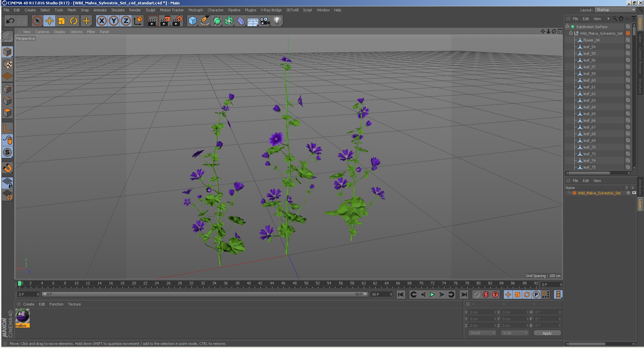Click the timeline range slider bar

[x=205, y=294]
